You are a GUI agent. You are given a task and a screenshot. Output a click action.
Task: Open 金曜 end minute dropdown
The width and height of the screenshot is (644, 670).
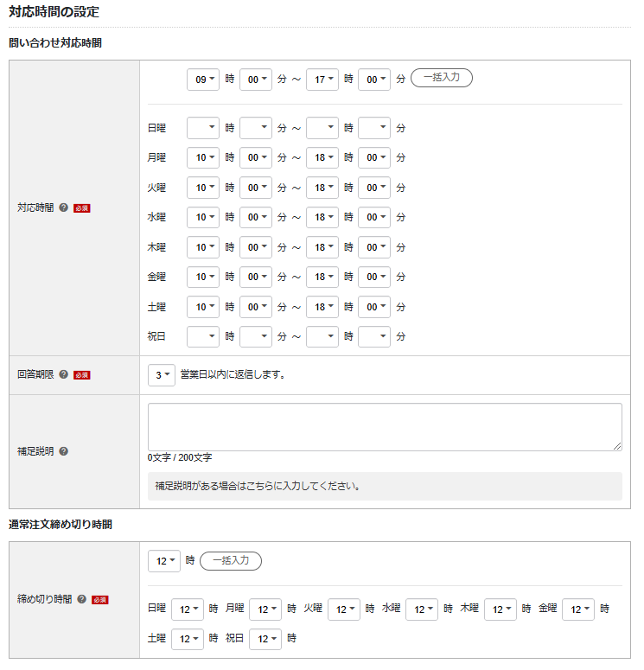373,278
